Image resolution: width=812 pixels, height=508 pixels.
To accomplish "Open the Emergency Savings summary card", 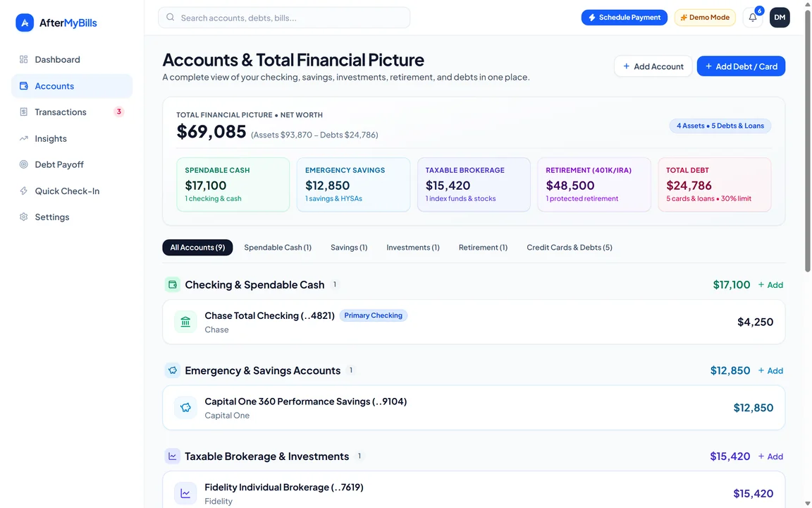I will (353, 185).
